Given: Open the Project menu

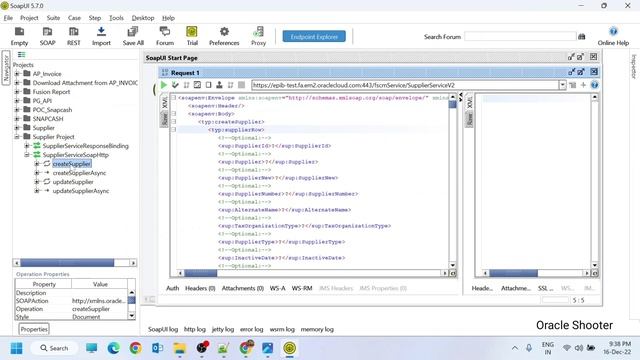Looking at the screenshot, I should (x=29, y=18).
